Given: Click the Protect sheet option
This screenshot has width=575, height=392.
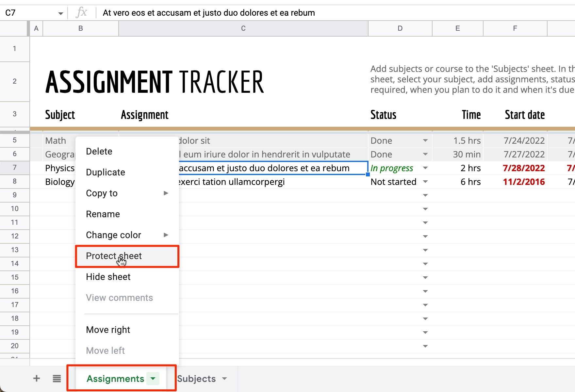Looking at the screenshot, I should tap(113, 256).
